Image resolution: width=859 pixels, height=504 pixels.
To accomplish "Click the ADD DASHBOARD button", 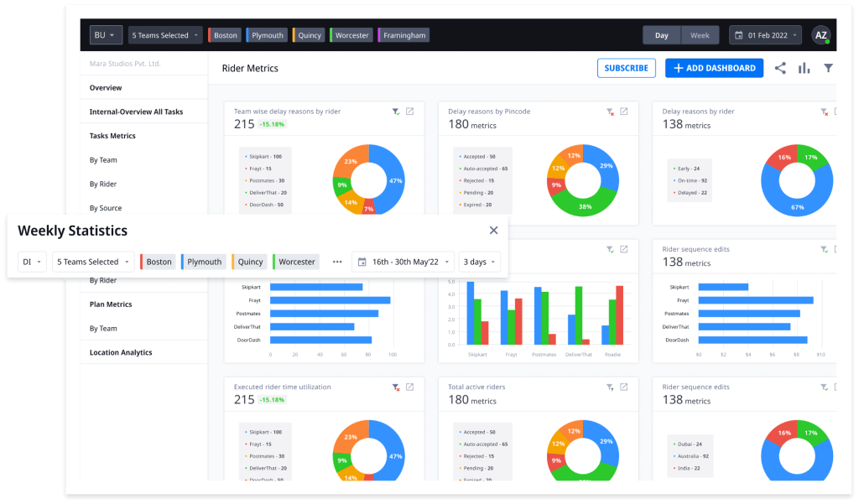I will [x=714, y=69].
